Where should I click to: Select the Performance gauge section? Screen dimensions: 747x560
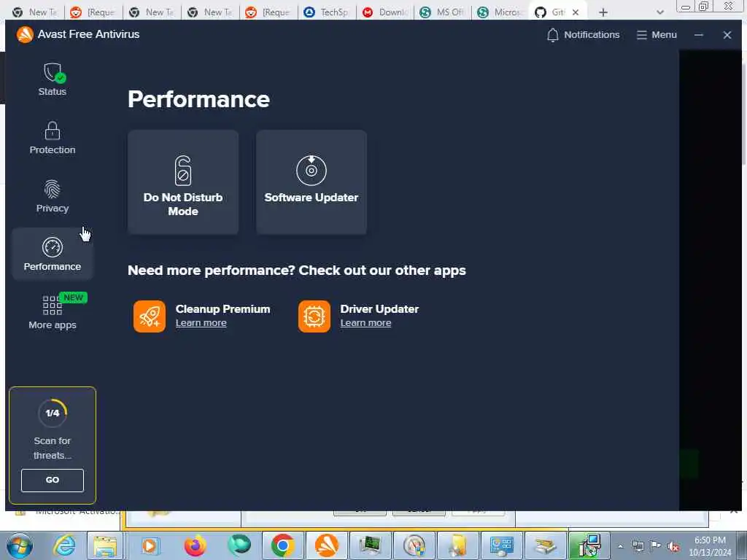[x=53, y=254]
